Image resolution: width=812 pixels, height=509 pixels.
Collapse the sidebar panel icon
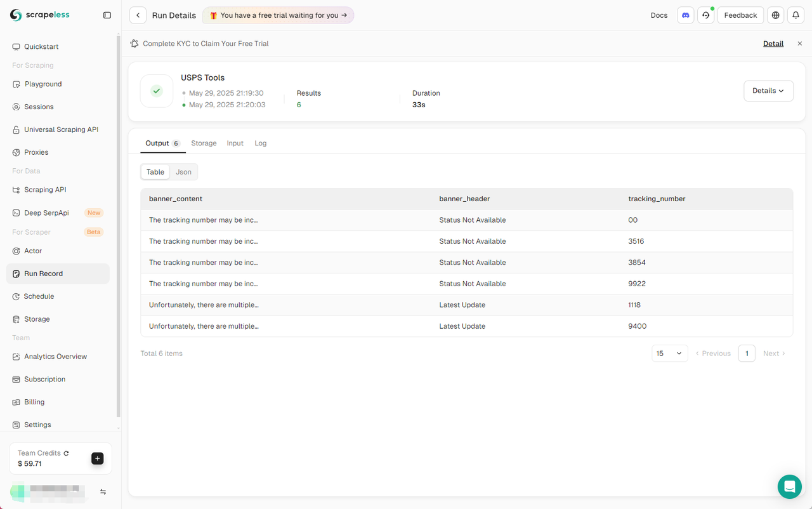coord(107,15)
